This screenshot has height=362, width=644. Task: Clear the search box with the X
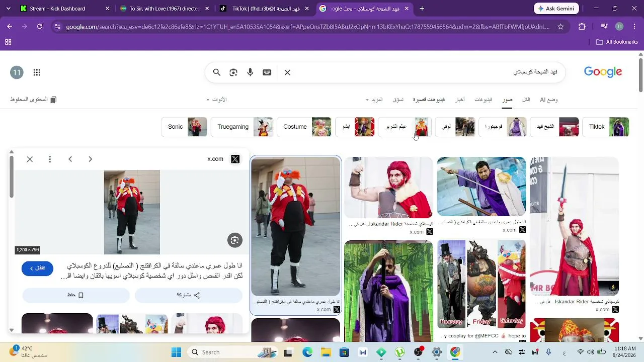(287, 72)
